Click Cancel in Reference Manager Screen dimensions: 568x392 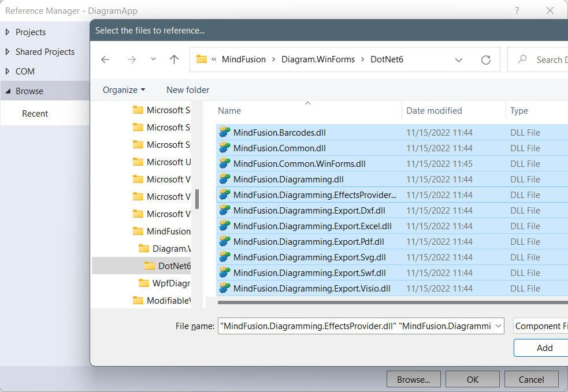coord(532,379)
